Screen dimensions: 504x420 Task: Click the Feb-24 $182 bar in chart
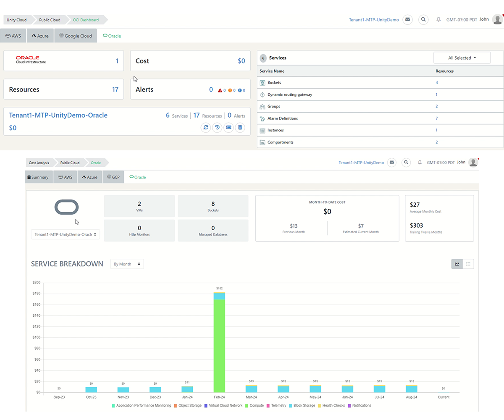[219, 342]
